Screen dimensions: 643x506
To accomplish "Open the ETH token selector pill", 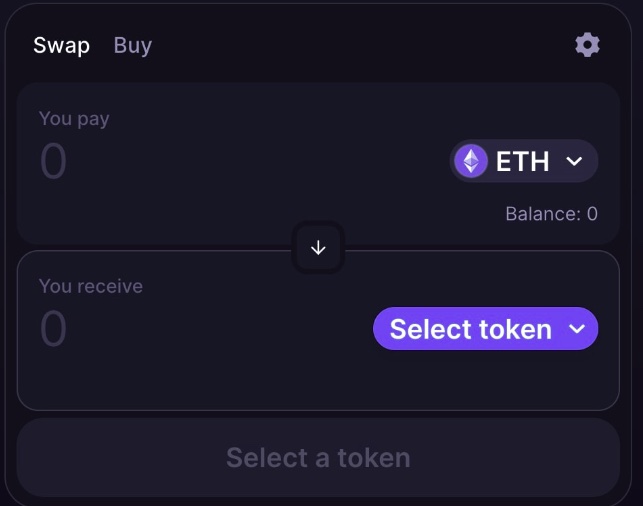I will (524, 161).
